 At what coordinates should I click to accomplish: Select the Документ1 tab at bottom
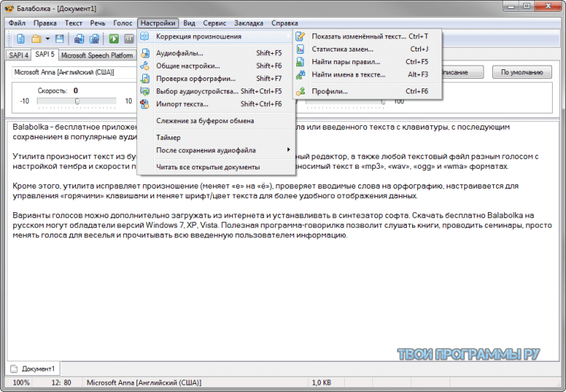37,368
